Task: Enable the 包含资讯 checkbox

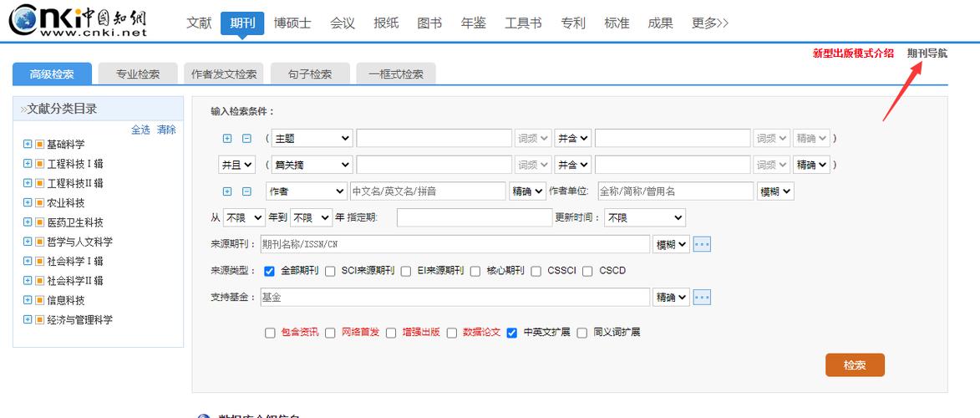Action: (270, 333)
